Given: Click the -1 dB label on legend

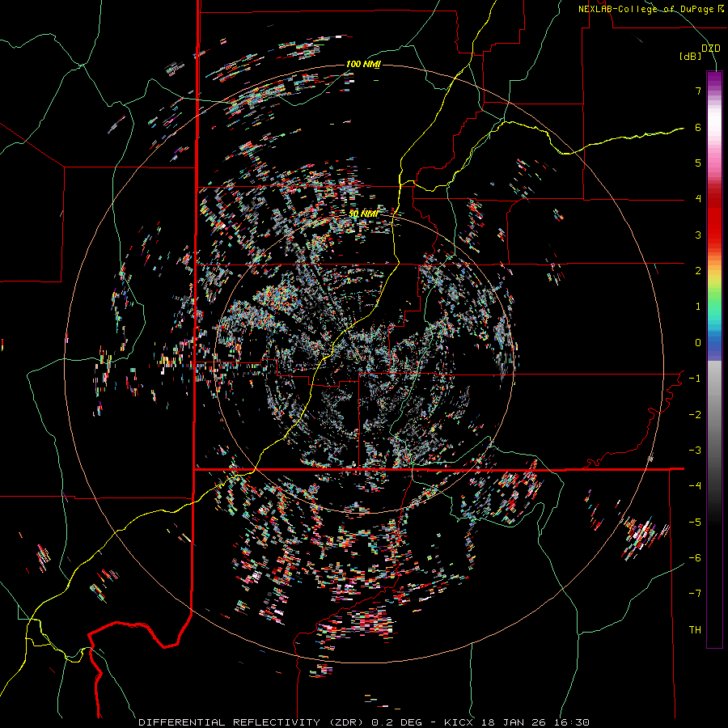Looking at the screenshot, I should pyautogui.click(x=695, y=379).
